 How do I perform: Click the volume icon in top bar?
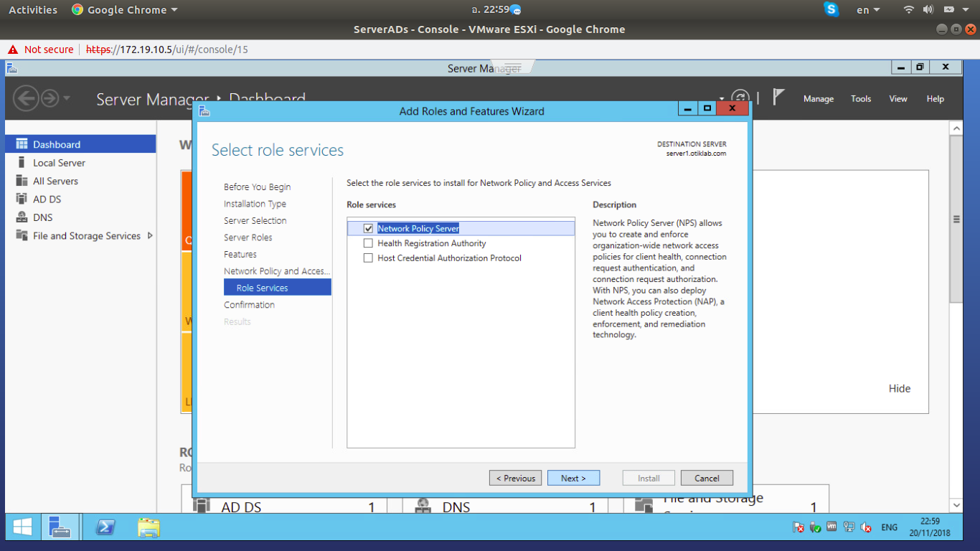928,9
